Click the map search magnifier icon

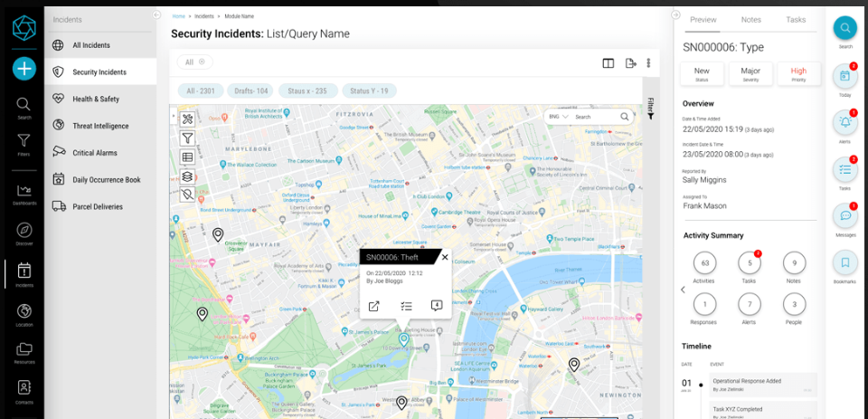coord(625,117)
